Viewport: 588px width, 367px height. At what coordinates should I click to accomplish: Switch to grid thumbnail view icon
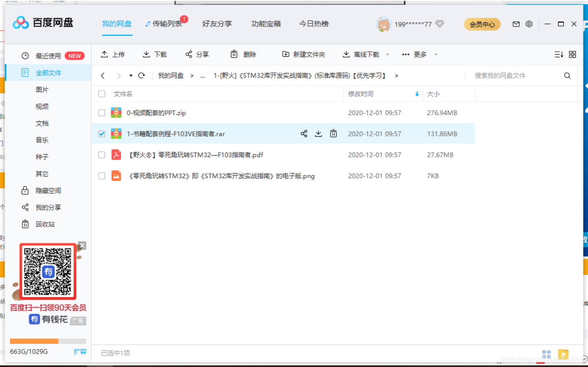point(572,54)
